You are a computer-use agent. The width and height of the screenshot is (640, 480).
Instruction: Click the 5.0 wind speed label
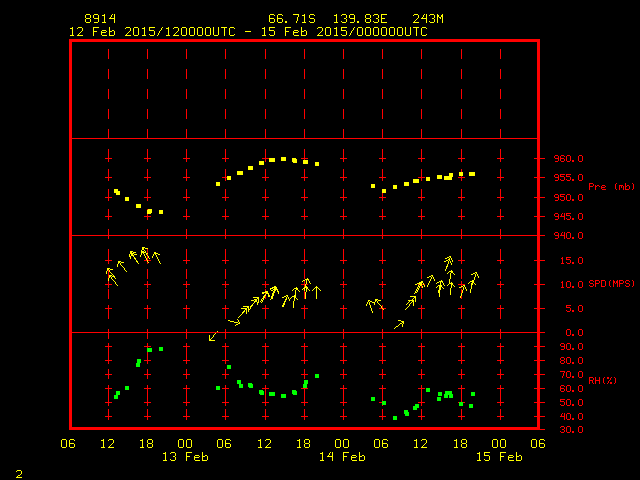pyautogui.click(x=575, y=309)
